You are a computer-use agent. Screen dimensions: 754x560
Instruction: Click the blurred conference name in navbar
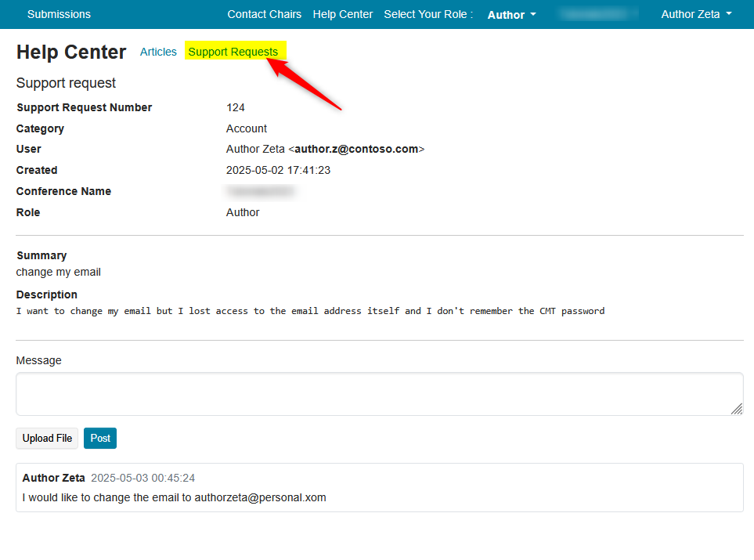(x=599, y=14)
